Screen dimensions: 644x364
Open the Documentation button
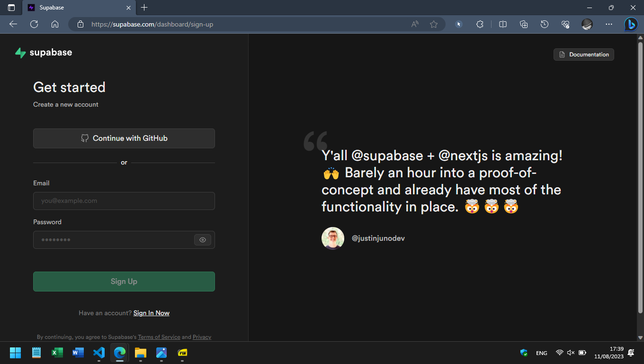pyautogui.click(x=584, y=55)
